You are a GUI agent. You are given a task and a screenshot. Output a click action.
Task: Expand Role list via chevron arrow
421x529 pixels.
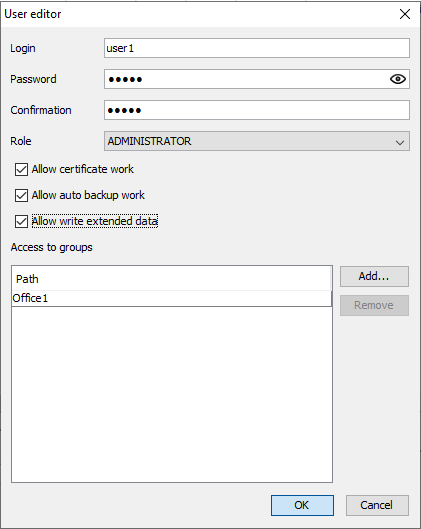pyautogui.click(x=400, y=142)
